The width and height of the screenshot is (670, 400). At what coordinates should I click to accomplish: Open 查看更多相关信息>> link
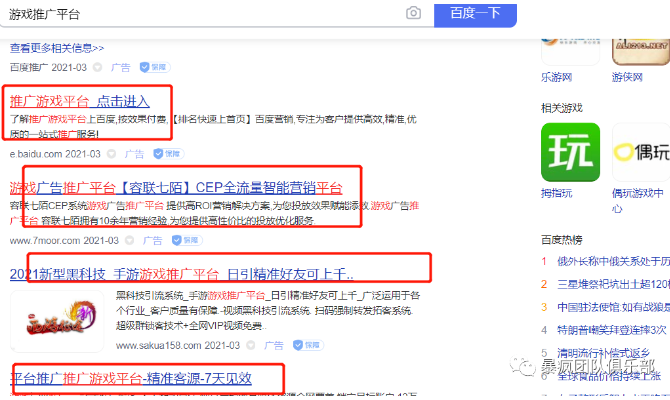pos(57,48)
